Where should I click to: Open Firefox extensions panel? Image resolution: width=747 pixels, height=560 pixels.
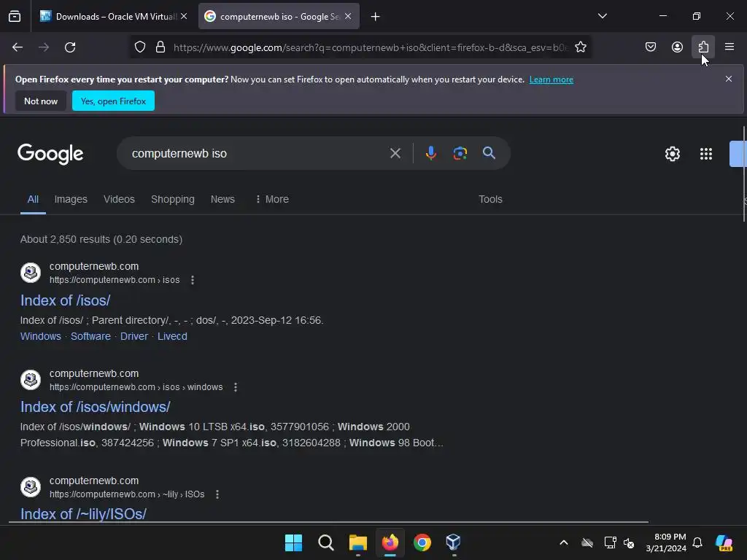703,47
